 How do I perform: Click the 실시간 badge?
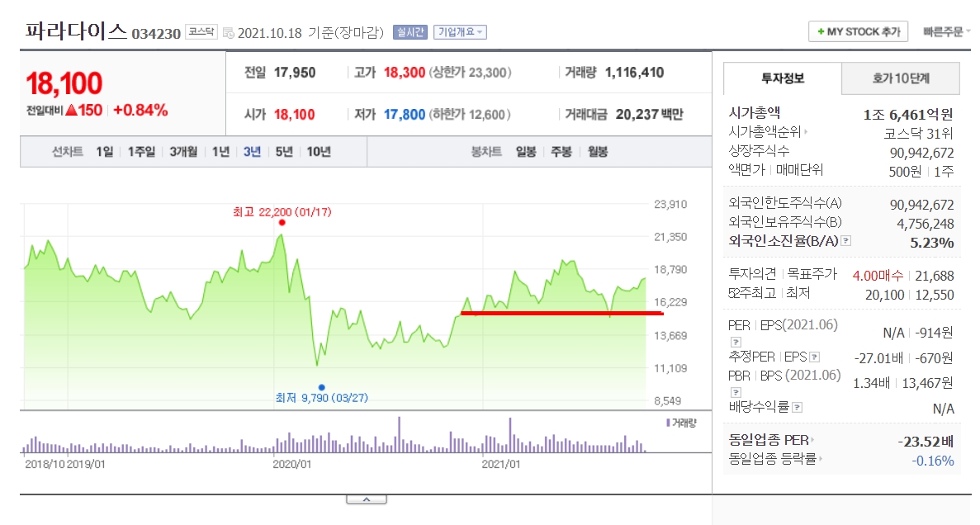[410, 32]
